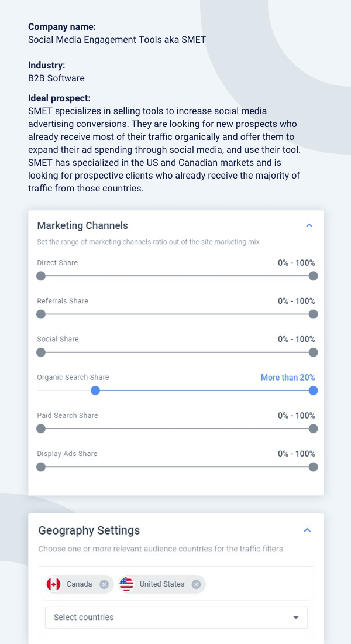Screen dimensions: 351x644
Task: Click the Canada flag icon
Action: pyautogui.click(x=54, y=584)
